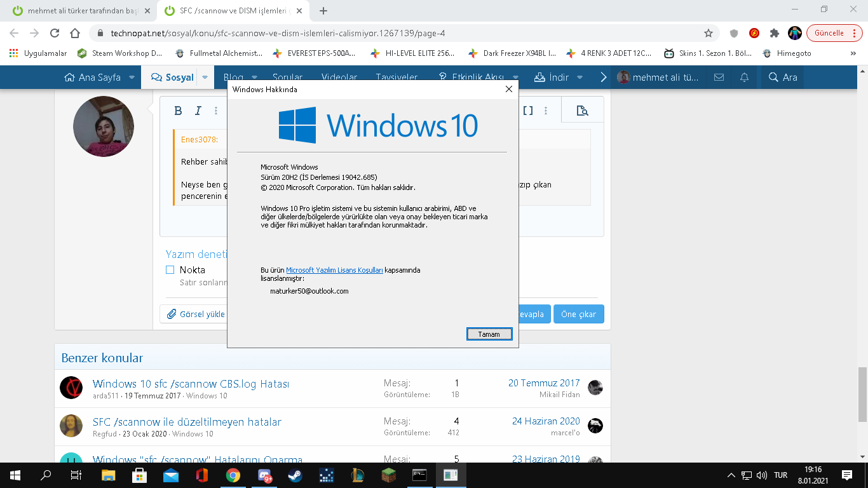Insert BB code with the brackets icon
The image size is (868, 488).
[528, 111]
